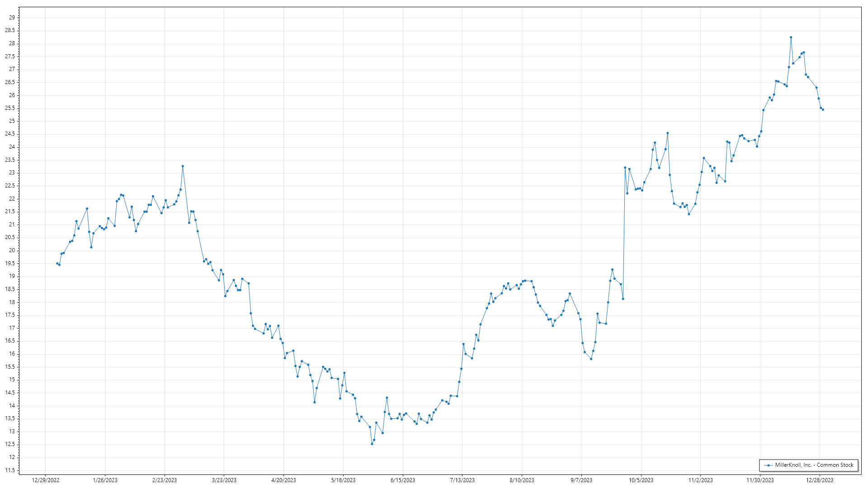The image size is (868, 488).
Task: Select the 7/13/2023 x-axis date label
Action: pos(462,480)
